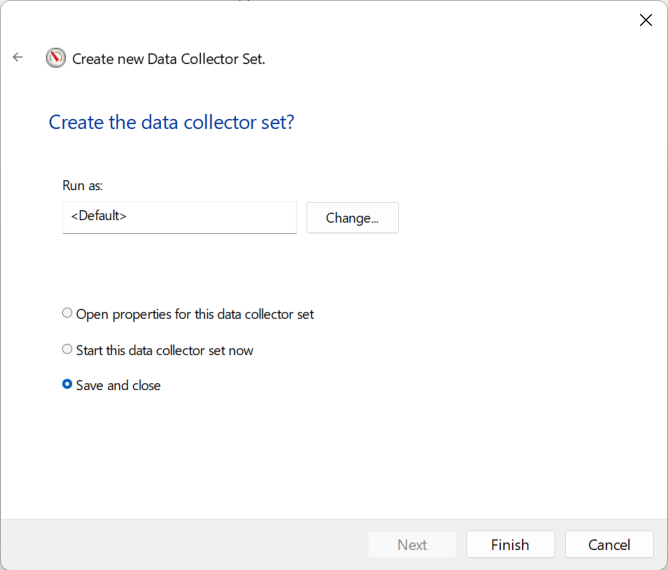
Task: Click the 'Open properties for this data collector set' label
Action: click(x=195, y=314)
